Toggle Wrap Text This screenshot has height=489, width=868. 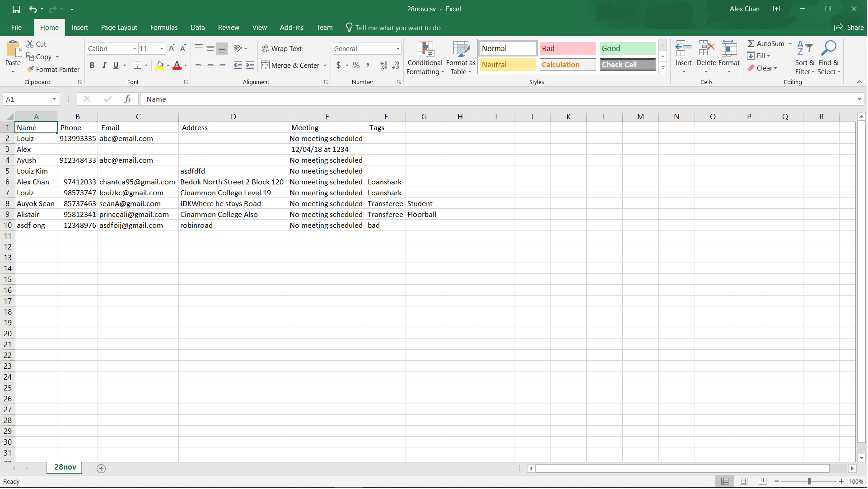(x=282, y=48)
